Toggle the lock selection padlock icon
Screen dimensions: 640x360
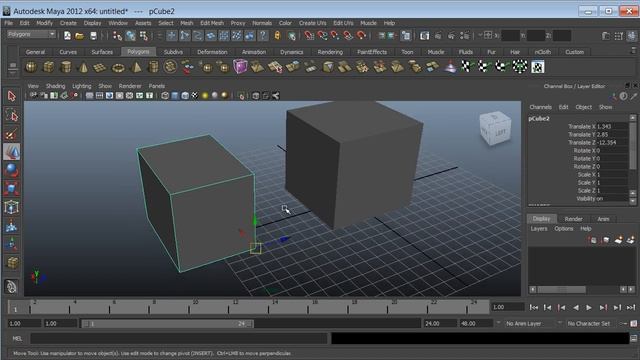coord(277,36)
